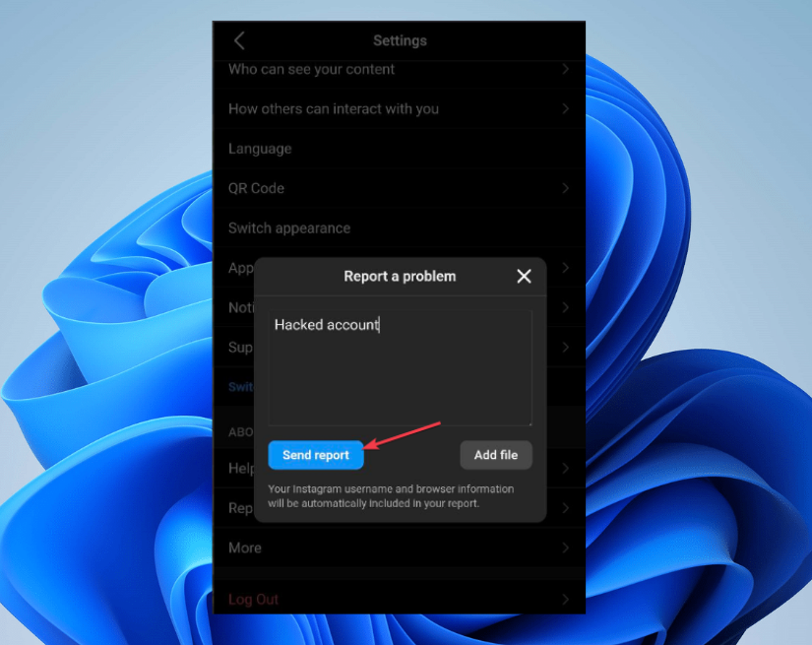Expand the chevron on the More row
The width and height of the screenshot is (812, 645).
tap(566, 548)
